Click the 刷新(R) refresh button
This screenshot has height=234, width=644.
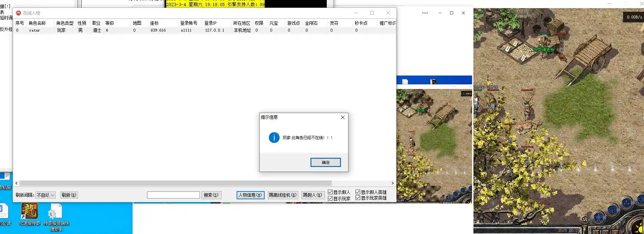69,195
